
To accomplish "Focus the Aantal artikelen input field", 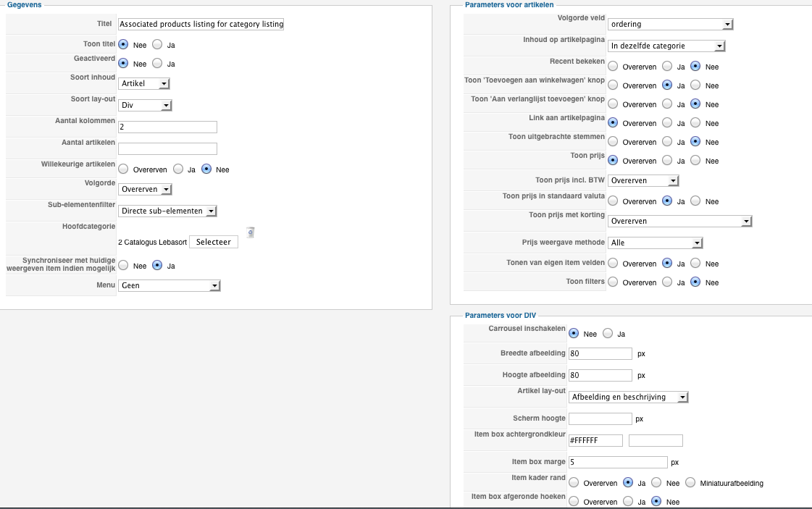I will point(167,149).
